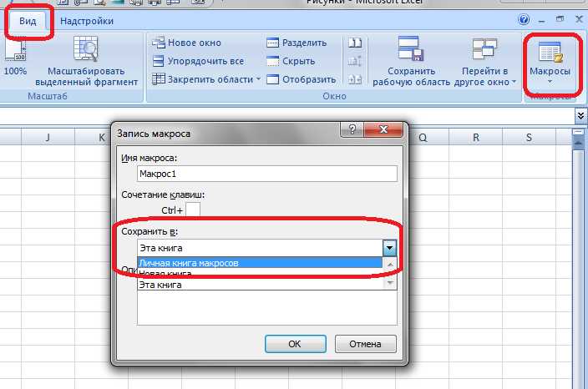Open the Сохранить в dropdown arrow
The image size is (588, 389).
click(389, 248)
